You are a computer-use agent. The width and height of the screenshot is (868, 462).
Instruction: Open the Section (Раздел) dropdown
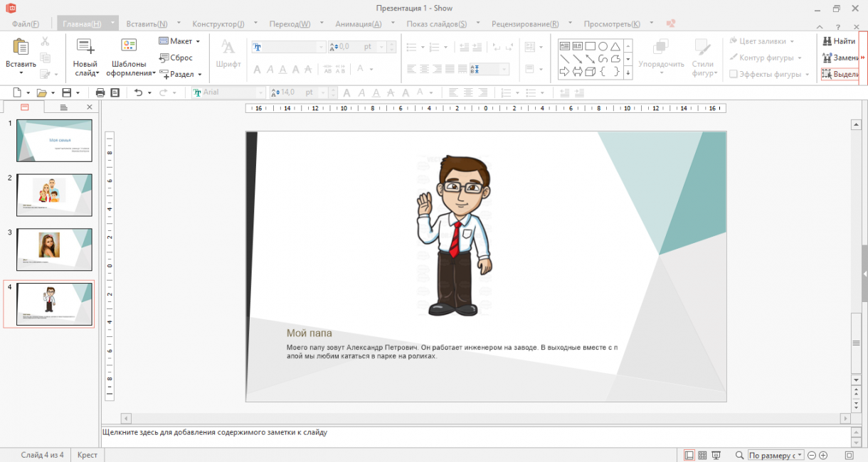200,74
